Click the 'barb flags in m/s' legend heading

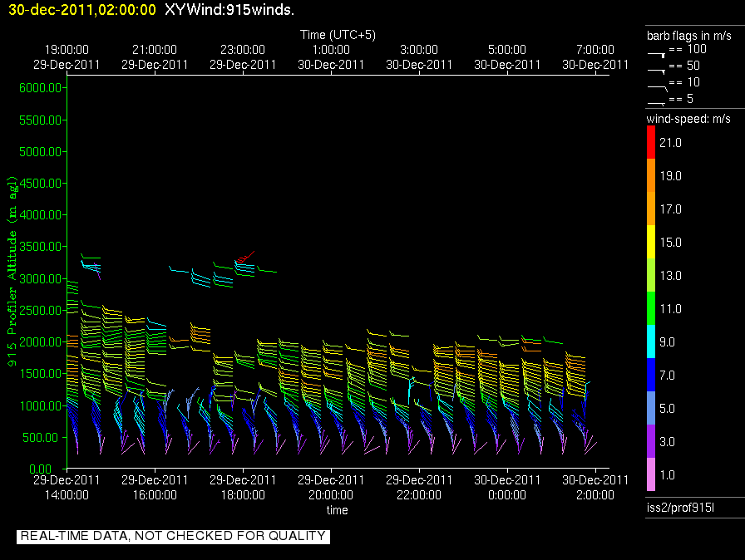688,36
